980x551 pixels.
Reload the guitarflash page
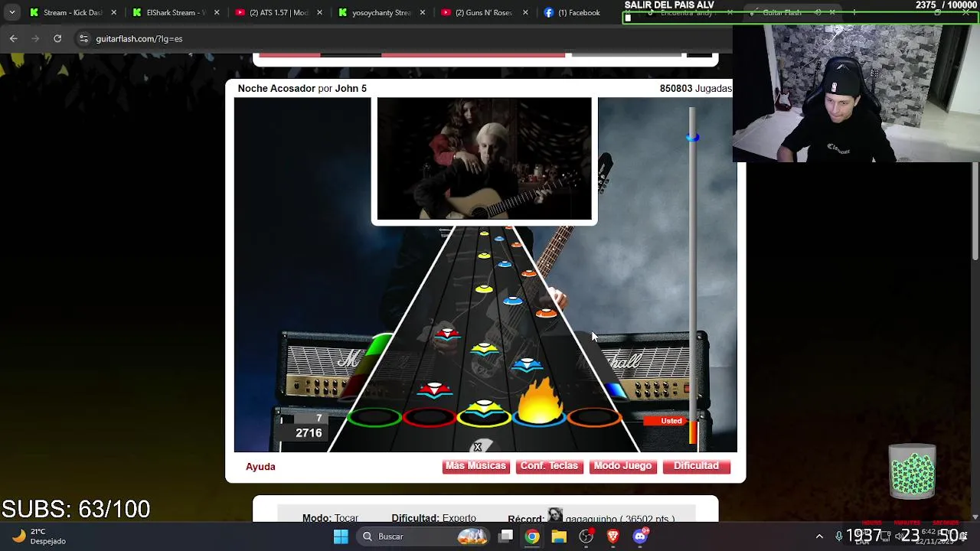57,38
